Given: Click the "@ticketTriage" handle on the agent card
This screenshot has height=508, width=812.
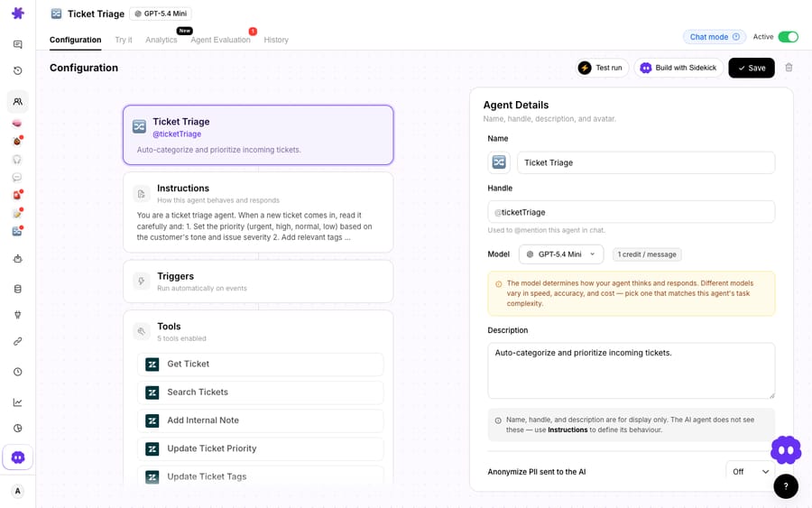Looking at the screenshot, I should click(x=177, y=134).
